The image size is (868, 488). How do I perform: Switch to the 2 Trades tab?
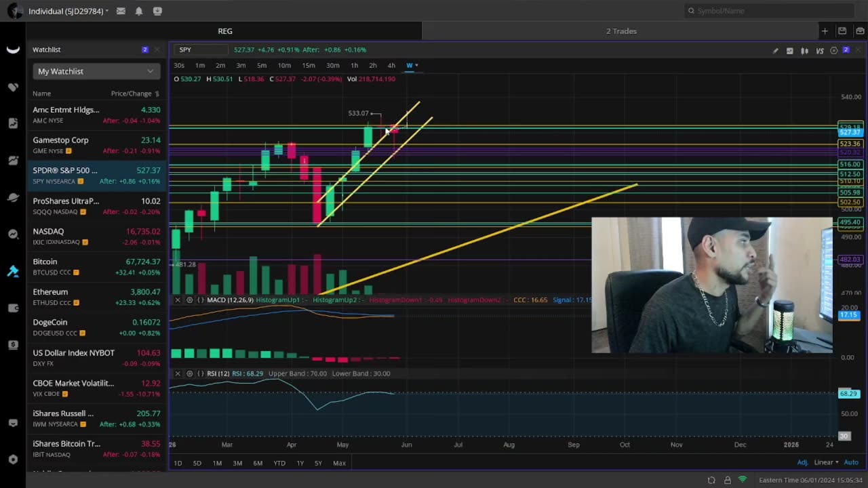(621, 31)
